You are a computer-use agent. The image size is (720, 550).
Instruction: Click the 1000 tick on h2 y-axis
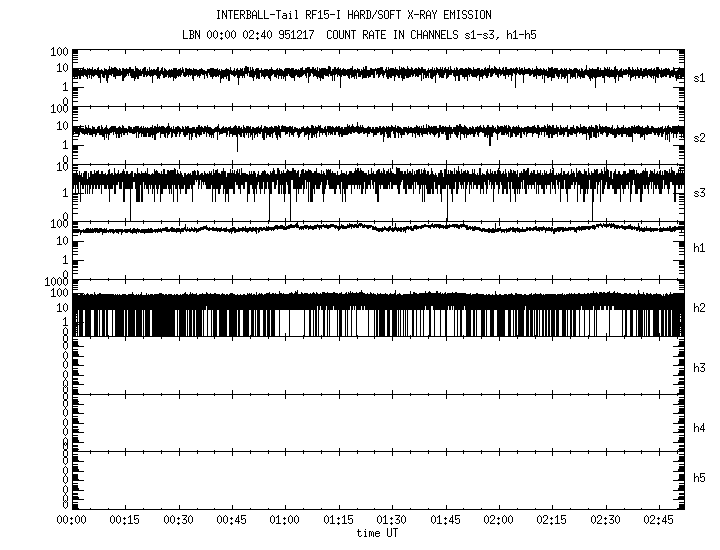click(53, 283)
